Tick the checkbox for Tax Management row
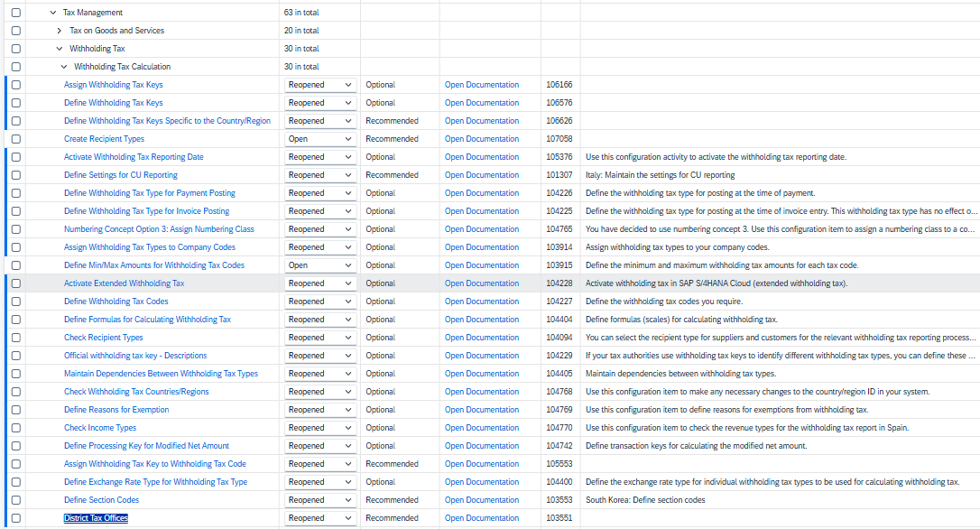The image size is (980, 529). click(16, 13)
